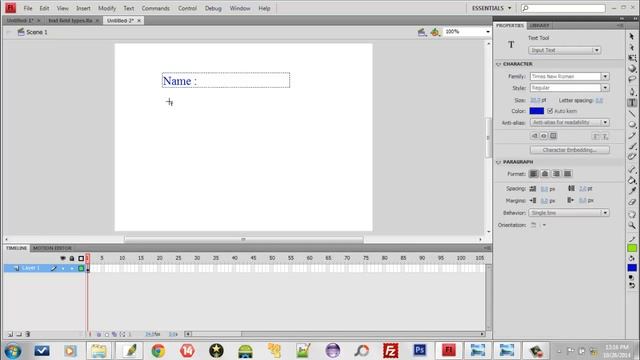
Task: Select the Paint Bucket tool
Action: pyautogui.click(x=632, y=180)
